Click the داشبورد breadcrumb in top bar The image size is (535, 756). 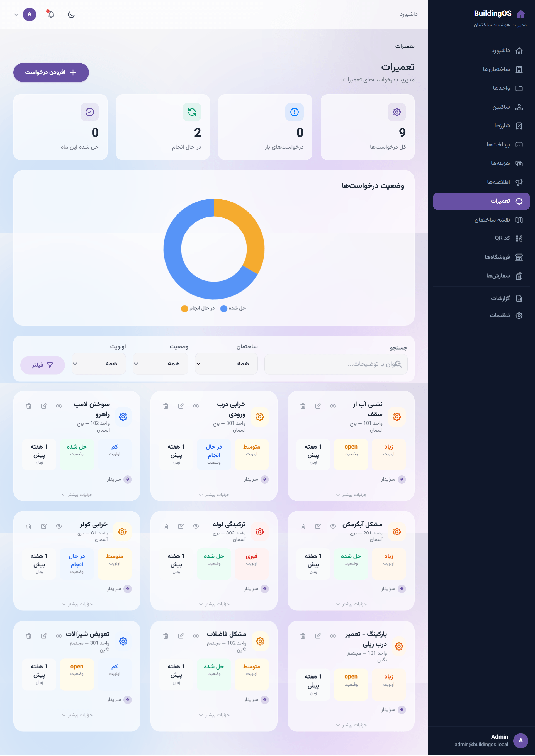point(408,14)
